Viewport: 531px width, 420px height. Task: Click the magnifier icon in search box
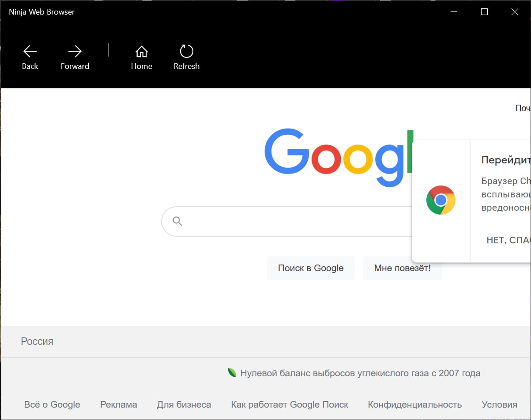pos(177,221)
